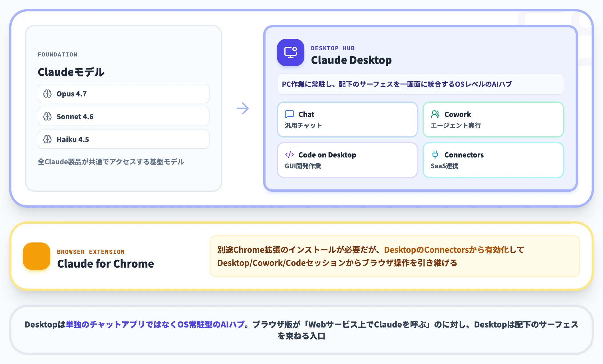Click the SaaS連携 subtitle
This screenshot has height=364, width=603.
[445, 166]
